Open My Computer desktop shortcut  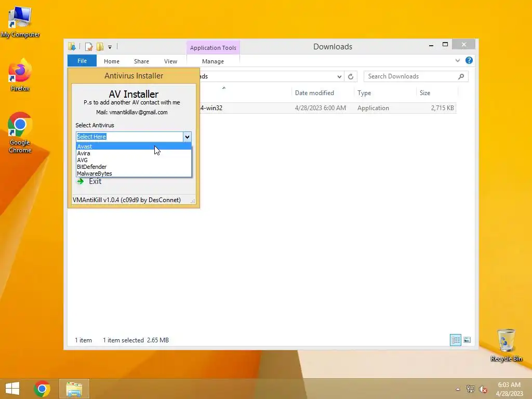[20, 22]
